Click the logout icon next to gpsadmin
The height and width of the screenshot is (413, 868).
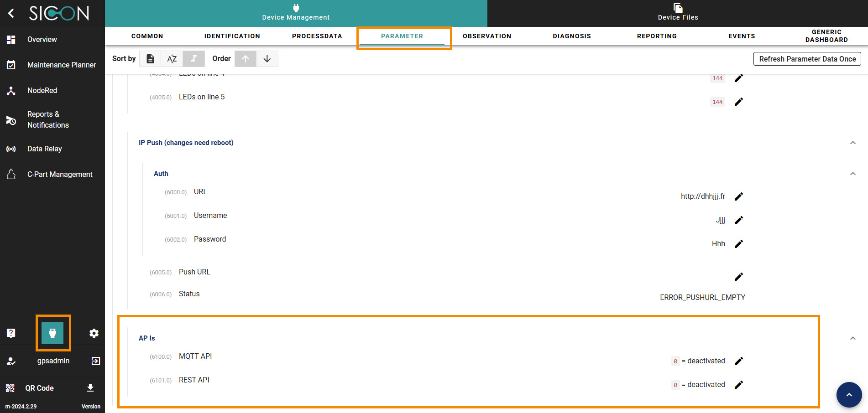pyautogui.click(x=95, y=361)
